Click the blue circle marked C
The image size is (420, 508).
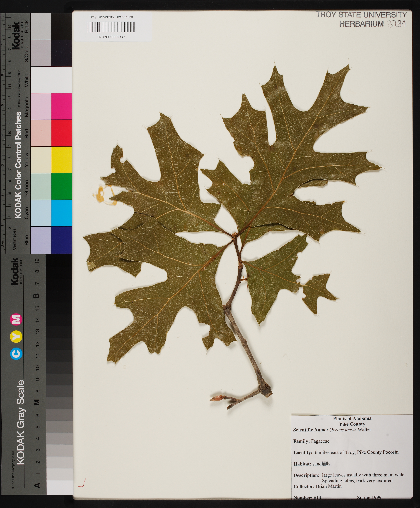click(16, 354)
